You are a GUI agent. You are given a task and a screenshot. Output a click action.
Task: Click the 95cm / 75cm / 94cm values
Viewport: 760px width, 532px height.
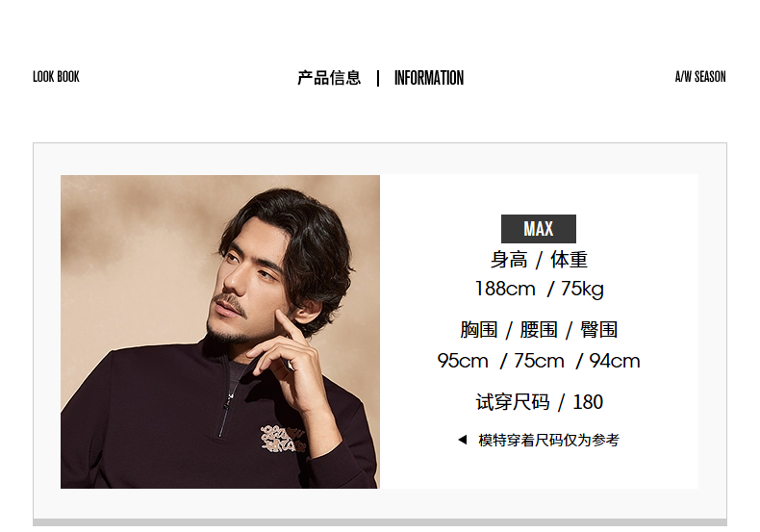click(x=539, y=361)
